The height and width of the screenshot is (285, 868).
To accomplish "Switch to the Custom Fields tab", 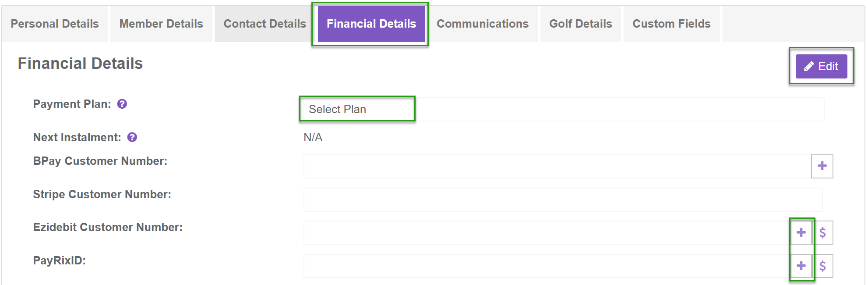I will click(x=671, y=24).
